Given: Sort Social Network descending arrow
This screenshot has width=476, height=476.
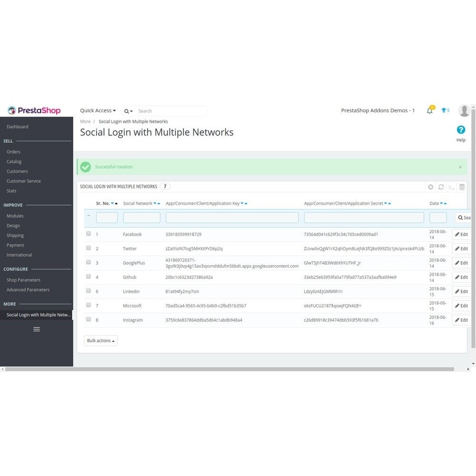Looking at the screenshot, I should point(155,203).
